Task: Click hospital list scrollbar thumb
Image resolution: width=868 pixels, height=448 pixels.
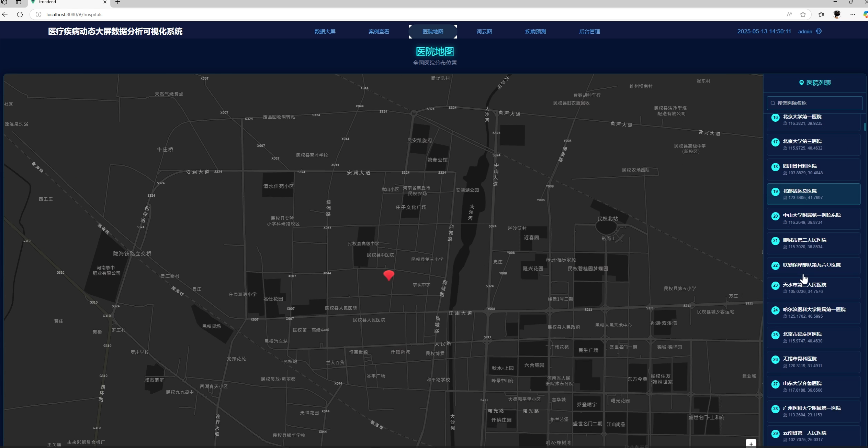Action: click(865, 127)
